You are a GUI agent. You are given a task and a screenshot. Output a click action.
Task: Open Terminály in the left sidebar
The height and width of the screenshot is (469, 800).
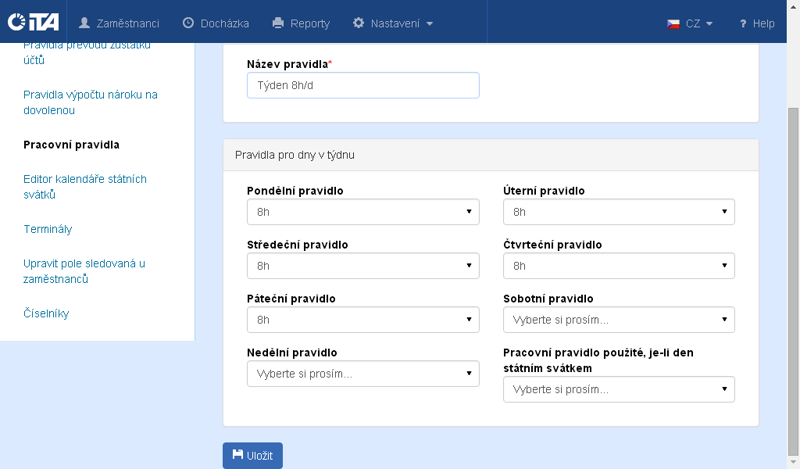click(x=47, y=229)
